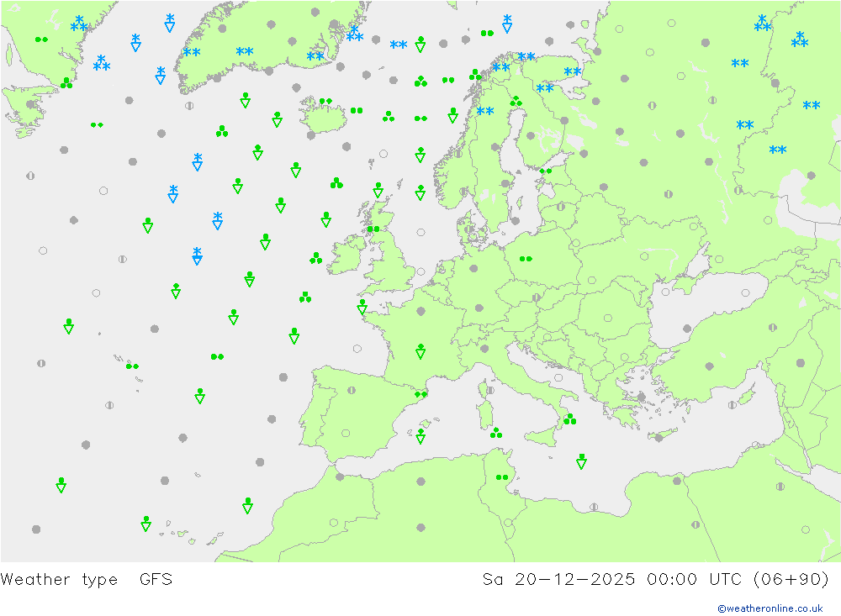This screenshot has width=841, height=616.
Task: Click the snow symbol over the Kola Peninsula
Action: coord(572,71)
